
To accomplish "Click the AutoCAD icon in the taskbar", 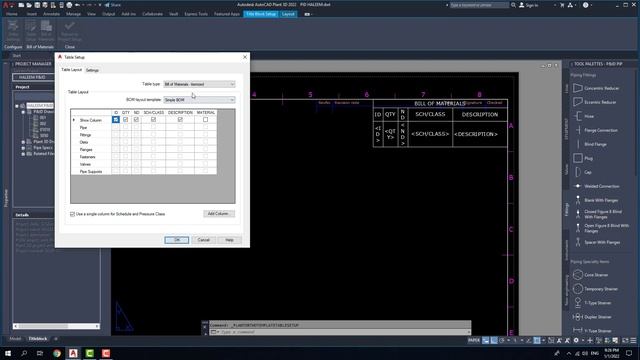I will (x=73, y=353).
